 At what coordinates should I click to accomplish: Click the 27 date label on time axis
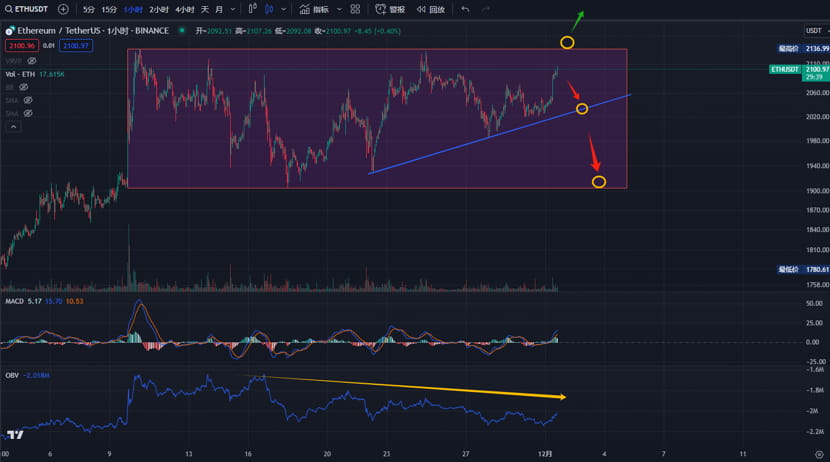click(466, 454)
